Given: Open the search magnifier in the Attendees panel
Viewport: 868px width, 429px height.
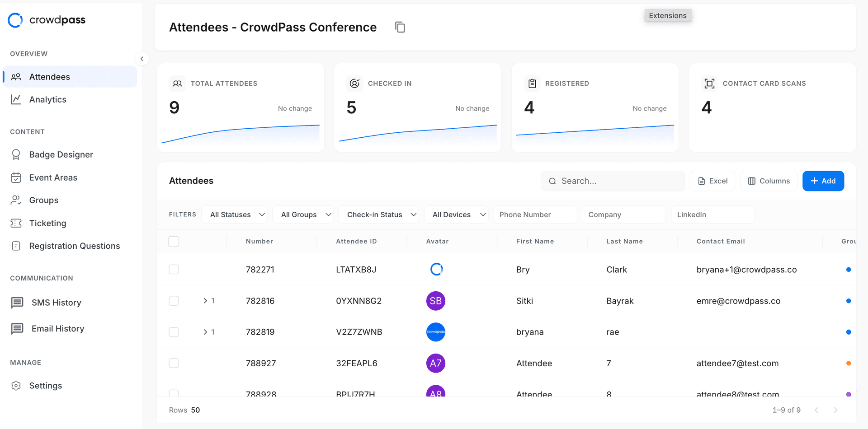Looking at the screenshot, I should (552, 181).
